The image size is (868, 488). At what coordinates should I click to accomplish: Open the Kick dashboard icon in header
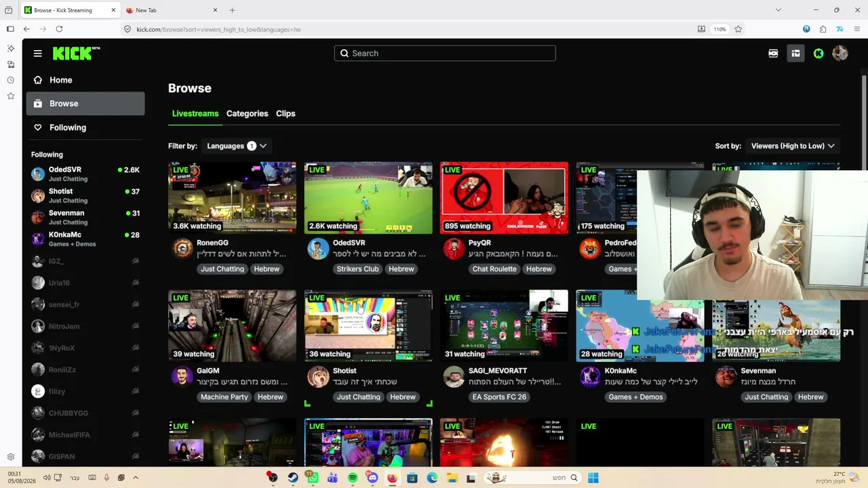coord(795,54)
